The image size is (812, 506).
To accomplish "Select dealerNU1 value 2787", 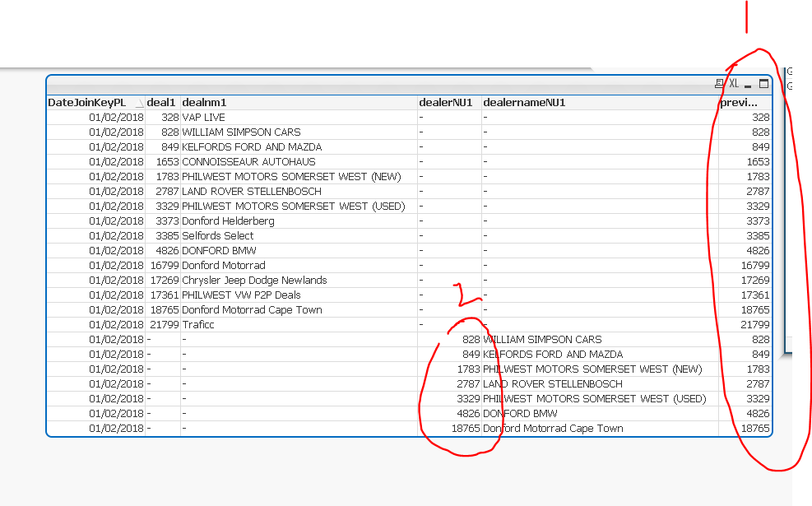I will [469, 384].
